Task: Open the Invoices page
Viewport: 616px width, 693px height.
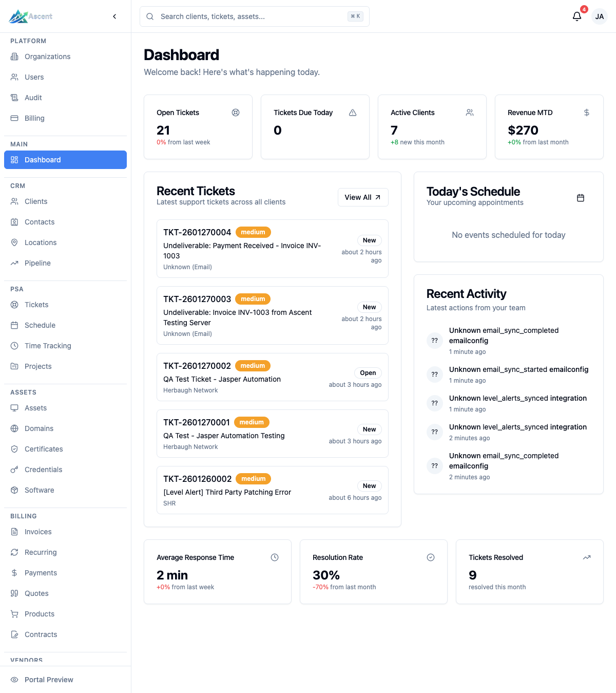Action: (38, 532)
